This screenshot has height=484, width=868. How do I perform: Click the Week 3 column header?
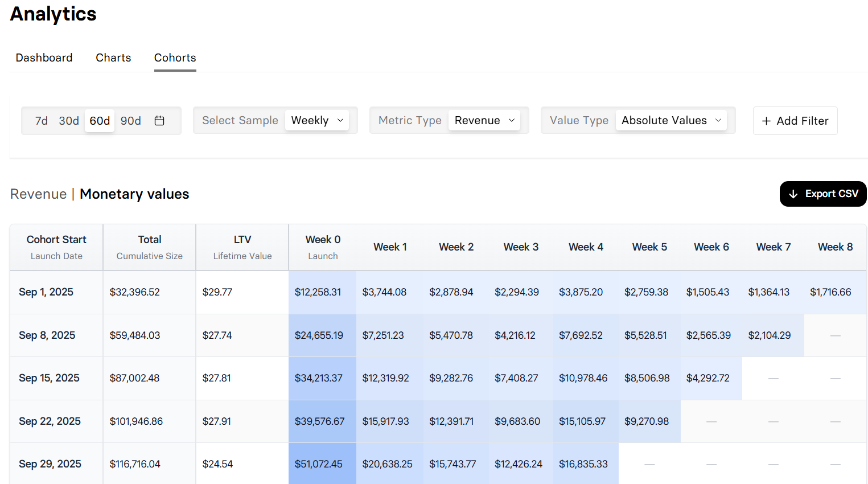[x=521, y=247]
